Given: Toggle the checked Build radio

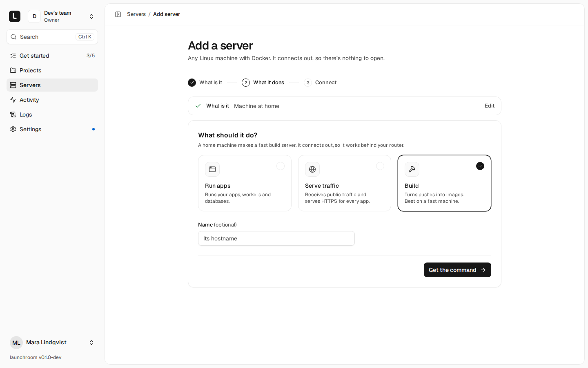Looking at the screenshot, I should 480,166.
